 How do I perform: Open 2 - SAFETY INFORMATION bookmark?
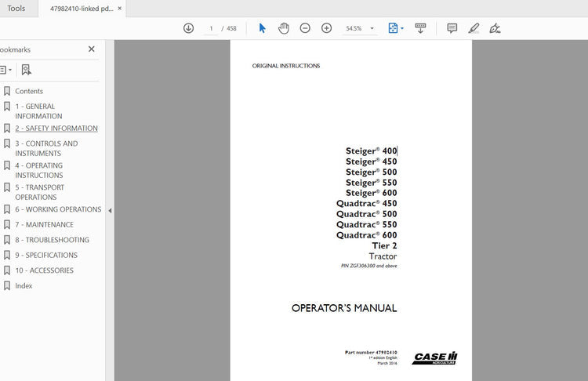pyautogui.click(x=56, y=129)
